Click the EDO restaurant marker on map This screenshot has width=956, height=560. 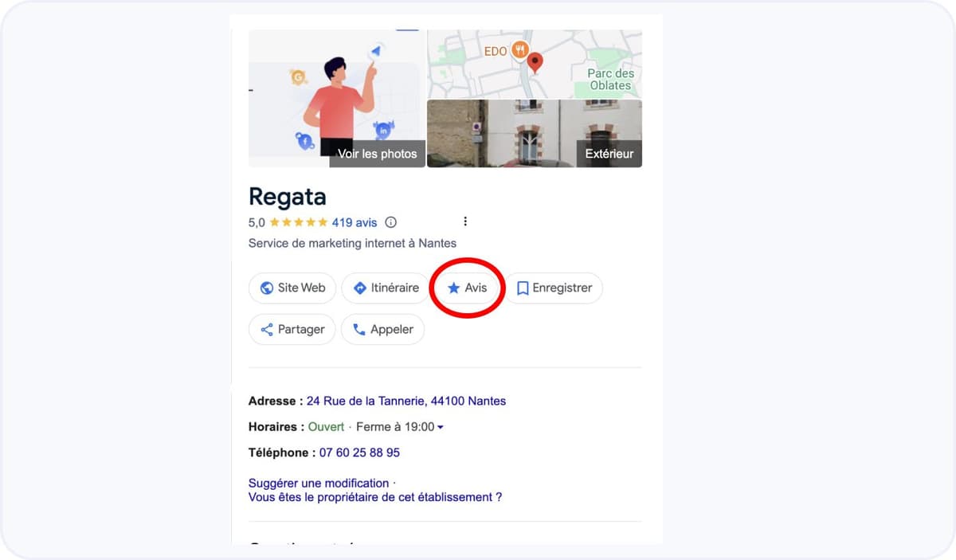coord(519,51)
